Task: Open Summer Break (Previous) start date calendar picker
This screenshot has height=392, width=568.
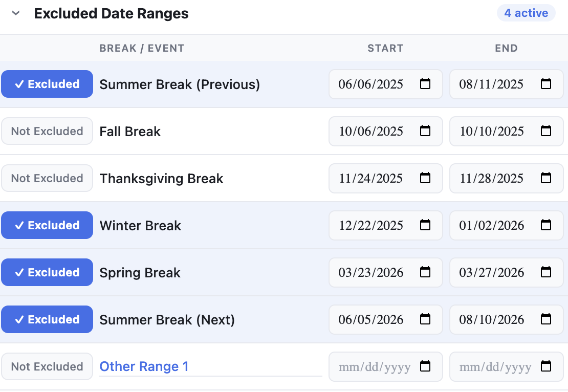Action: click(x=425, y=84)
